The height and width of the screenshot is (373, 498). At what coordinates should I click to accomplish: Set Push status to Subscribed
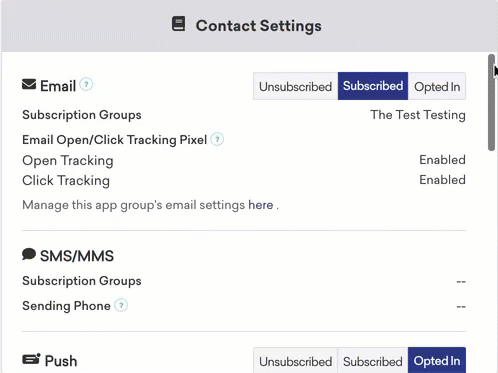(x=373, y=361)
